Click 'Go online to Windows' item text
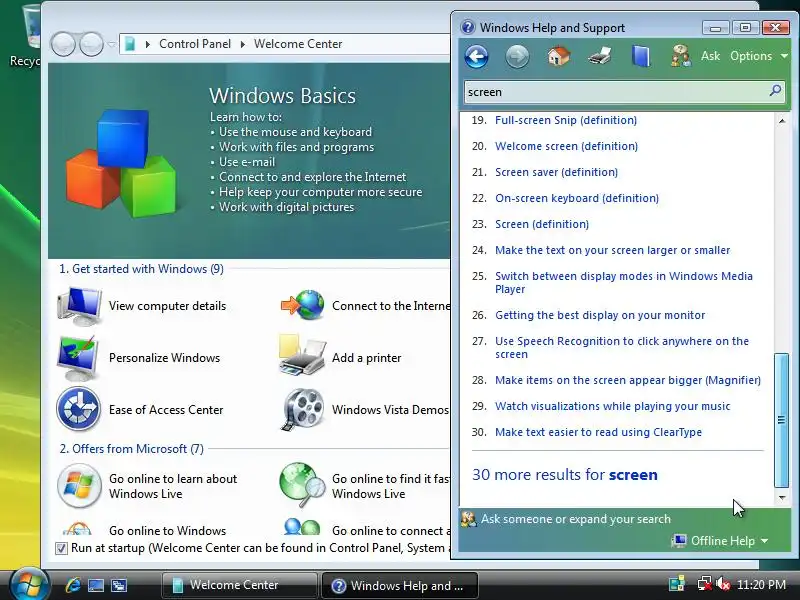 [x=167, y=531]
